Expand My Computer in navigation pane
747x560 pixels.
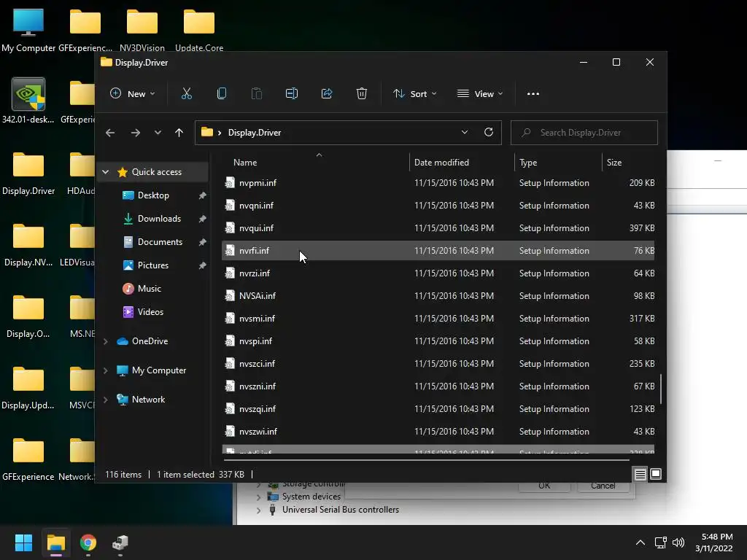[x=105, y=370]
